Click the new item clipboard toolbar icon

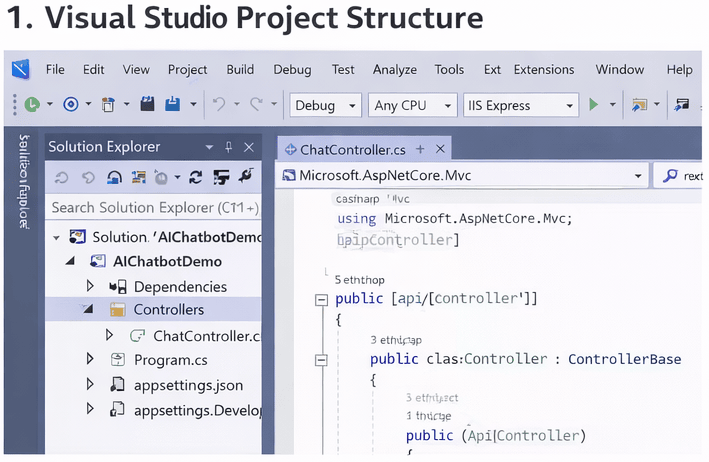(108, 105)
